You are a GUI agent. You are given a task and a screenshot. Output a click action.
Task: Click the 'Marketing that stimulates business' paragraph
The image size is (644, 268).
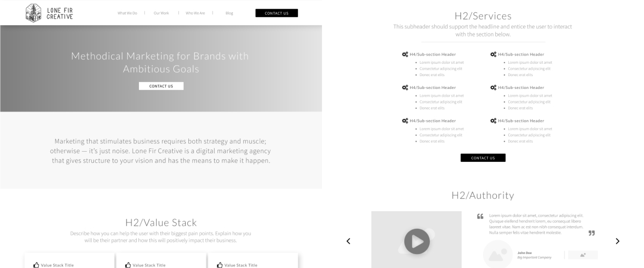pyautogui.click(x=161, y=151)
